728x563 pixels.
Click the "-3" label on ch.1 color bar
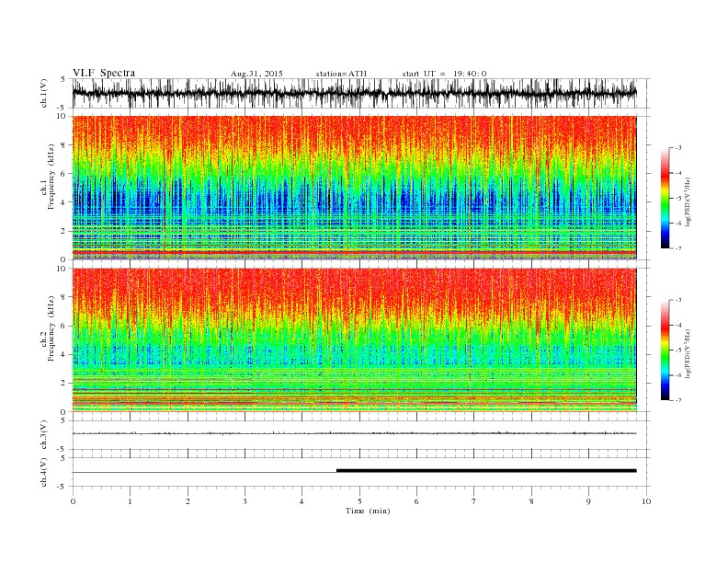[x=678, y=148]
